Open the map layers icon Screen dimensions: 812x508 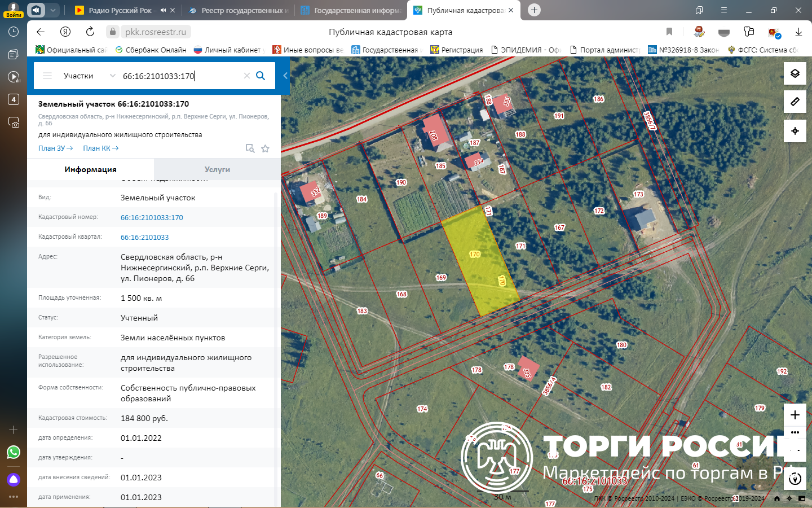click(x=795, y=74)
